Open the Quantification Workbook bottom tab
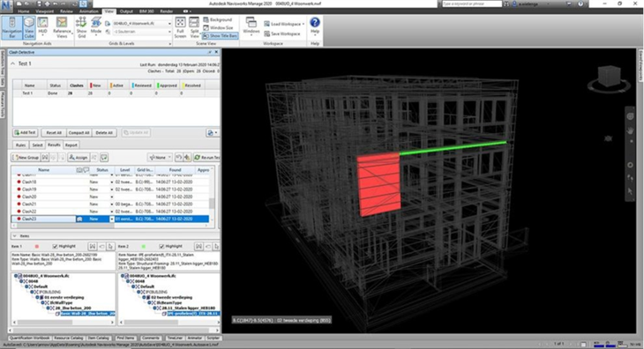Screen dimensions: 644x349 [30, 338]
